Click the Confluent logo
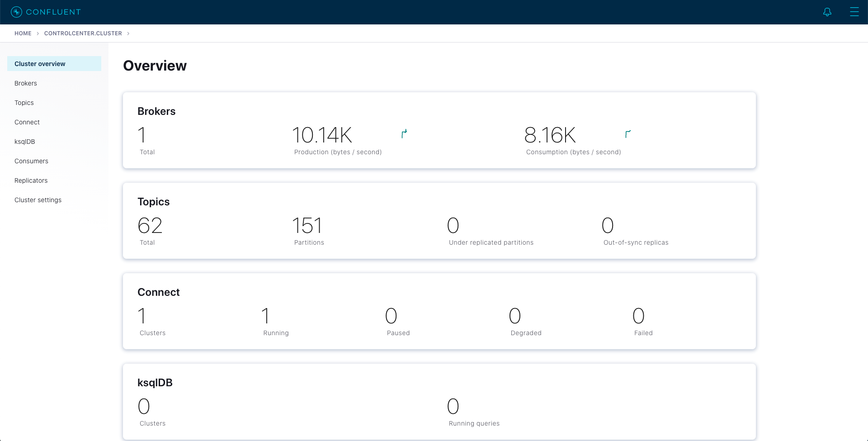Image resolution: width=868 pixels, height=441 pixels. coord(46,12)
